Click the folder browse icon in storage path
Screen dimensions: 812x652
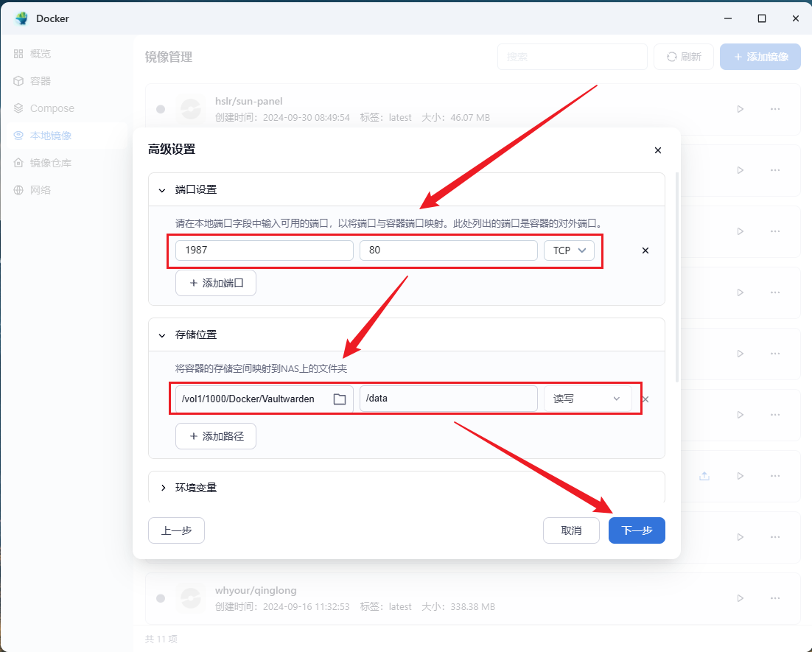[x=340, y=399]
